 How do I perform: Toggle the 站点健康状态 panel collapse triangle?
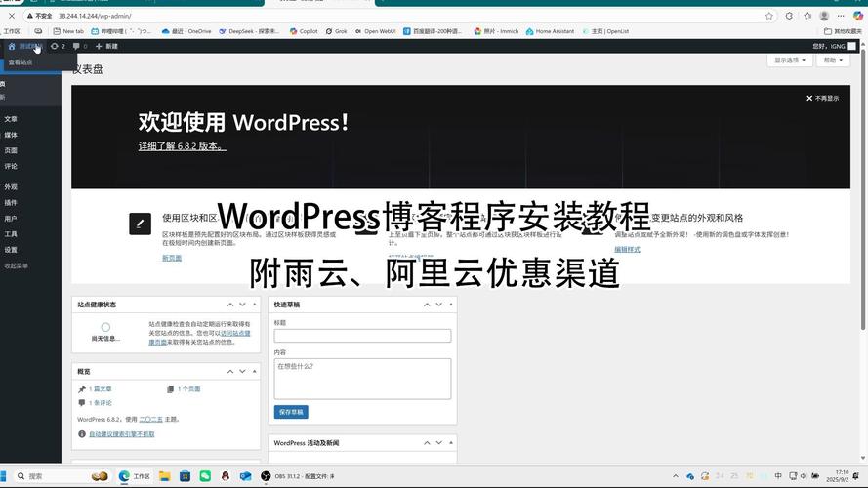pos(255,305)
